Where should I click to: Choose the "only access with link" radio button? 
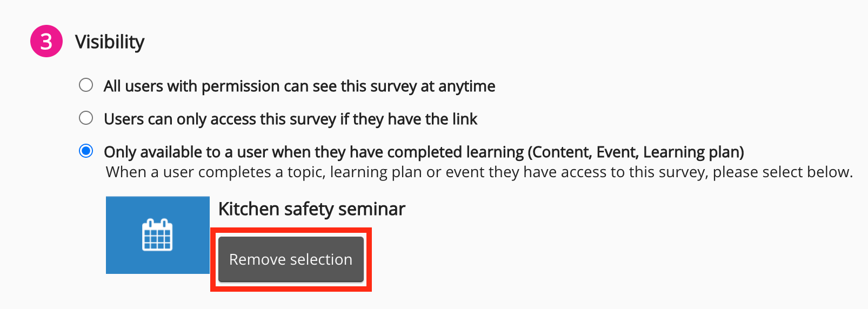(x=86, y=118)
